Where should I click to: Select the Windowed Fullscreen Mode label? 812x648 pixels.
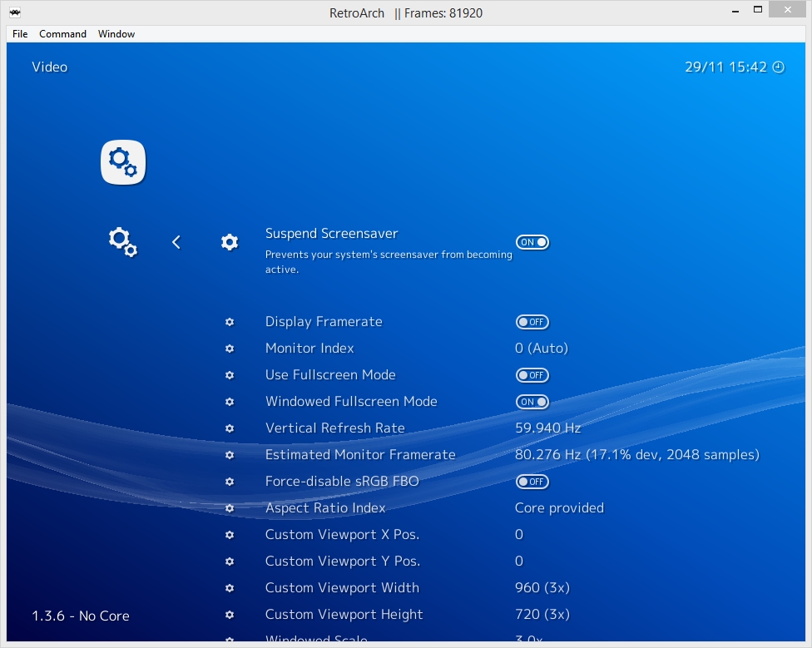click(x=351, y=402)
